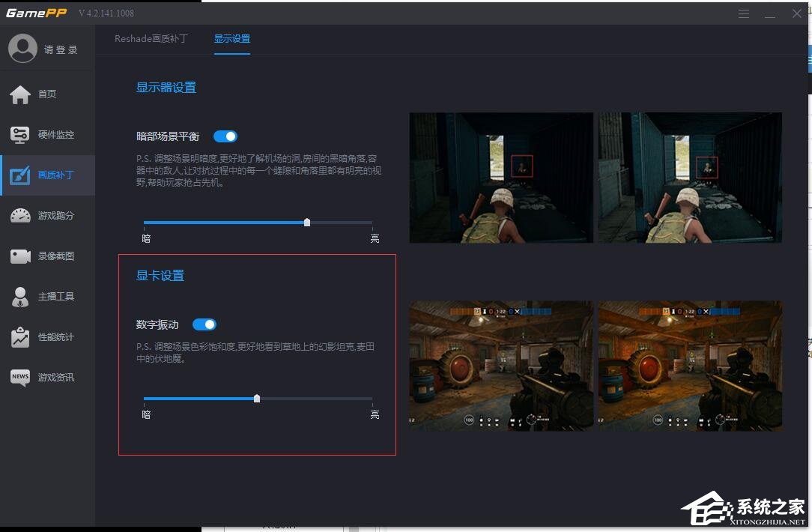The width and height of the screenshot is (812, 532).
Task: Open the 画质补丁 picture quality patch panel
Action: point(47,175)
